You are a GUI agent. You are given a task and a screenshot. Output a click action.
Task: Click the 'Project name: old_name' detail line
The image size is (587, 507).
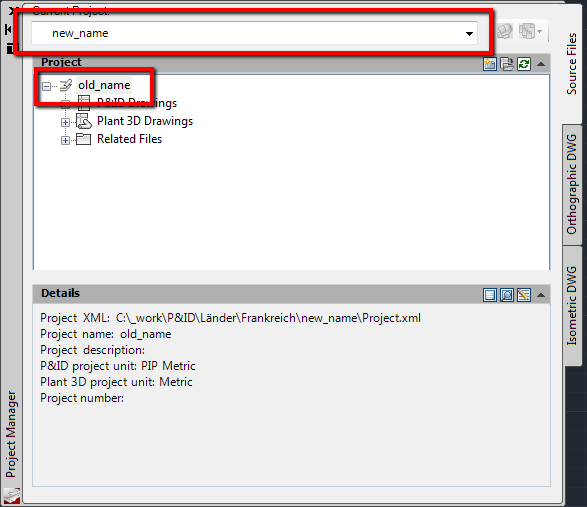106,334
